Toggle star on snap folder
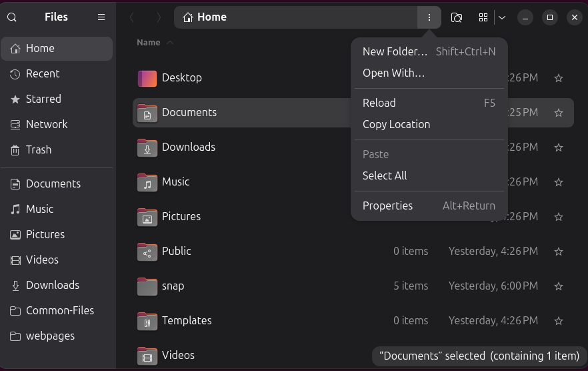The image size is (588, 371). [x=559, y=286]
